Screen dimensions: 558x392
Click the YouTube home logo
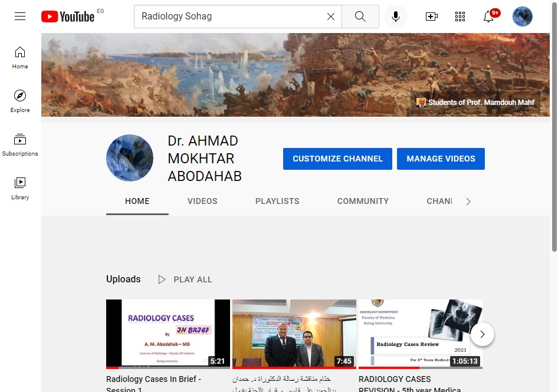pos(67,16)
